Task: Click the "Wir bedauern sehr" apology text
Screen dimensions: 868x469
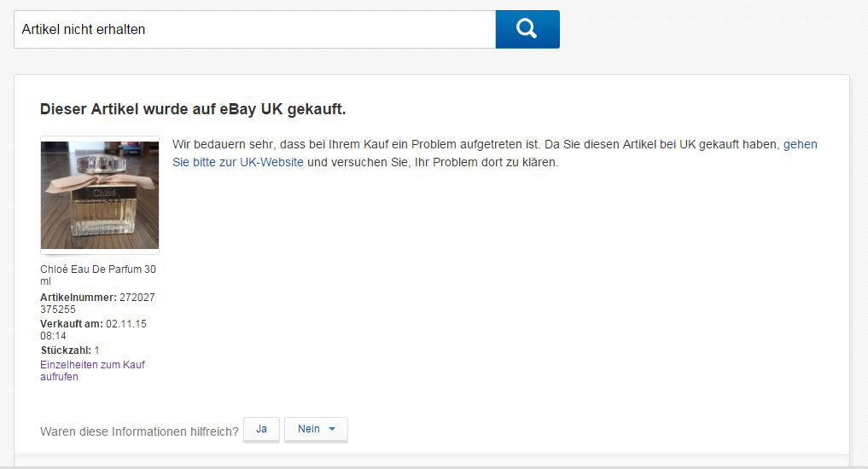Action: [222, 144]
